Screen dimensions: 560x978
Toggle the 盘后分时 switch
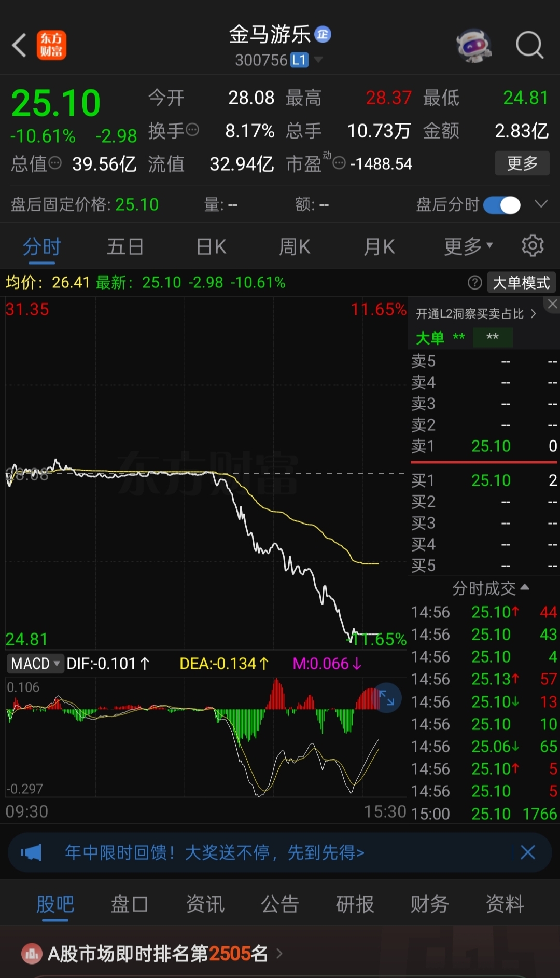(x=502, y=205)
